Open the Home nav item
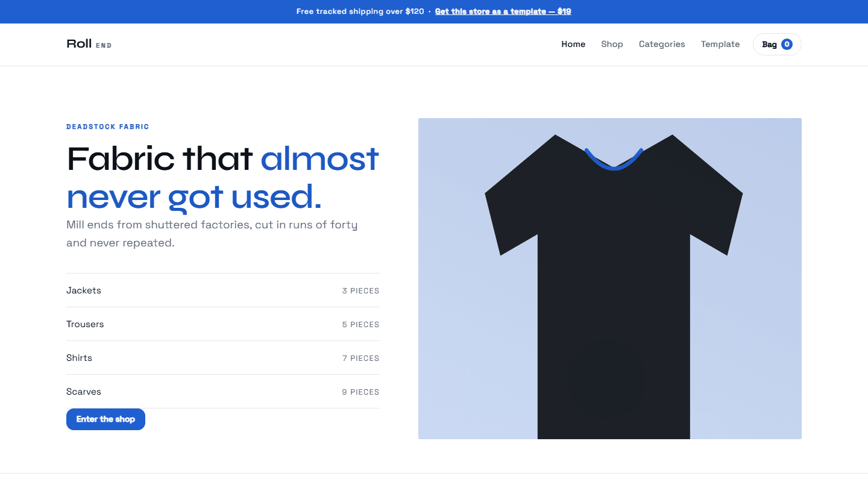The image size is (868, 488). pyautogui.click(x=573, y=44)
